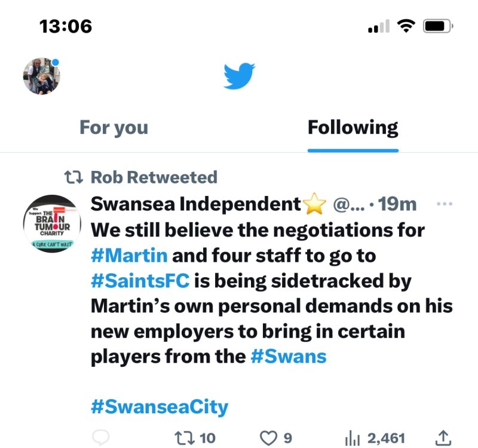Tap the Twitter bird logo
Screen dimensions: 478x448
pos(239,76)
